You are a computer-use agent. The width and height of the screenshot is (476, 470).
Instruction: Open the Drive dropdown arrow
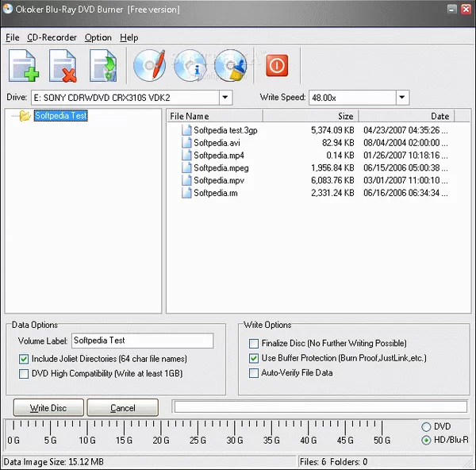coord(225,98)
